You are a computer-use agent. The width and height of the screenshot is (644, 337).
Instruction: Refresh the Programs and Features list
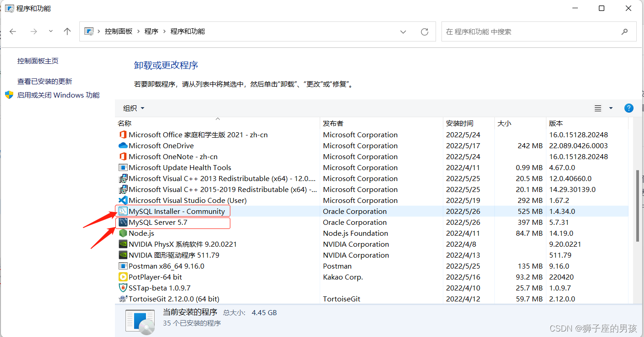click(x=425, y=32)
